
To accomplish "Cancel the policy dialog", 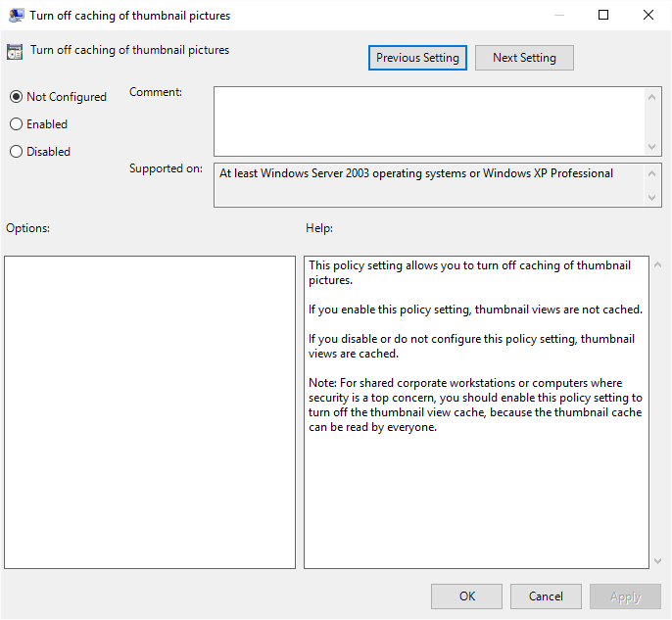I will pos(546,596).
